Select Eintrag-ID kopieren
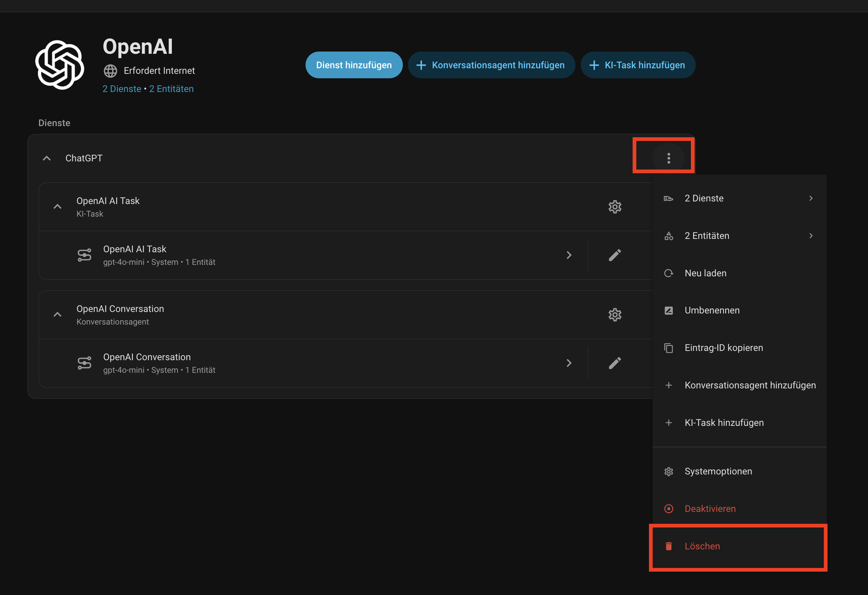Screen dimensions: 868x595 tap(723, 348)
